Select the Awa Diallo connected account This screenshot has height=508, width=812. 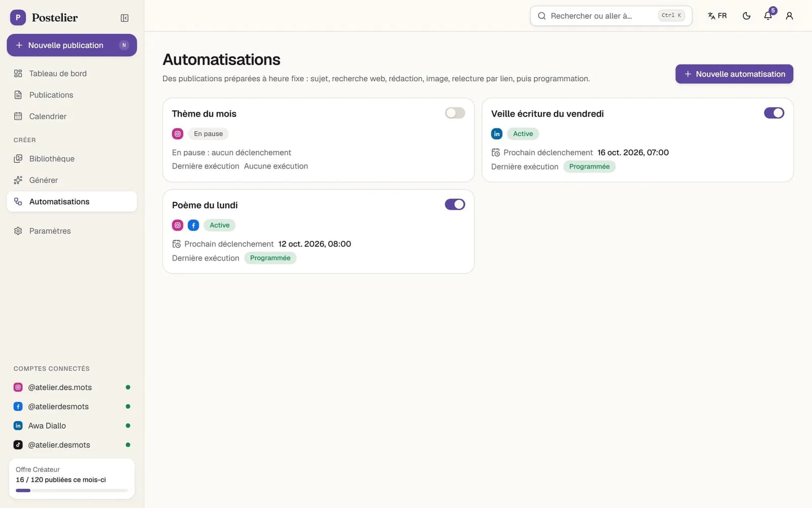point(72,426)
